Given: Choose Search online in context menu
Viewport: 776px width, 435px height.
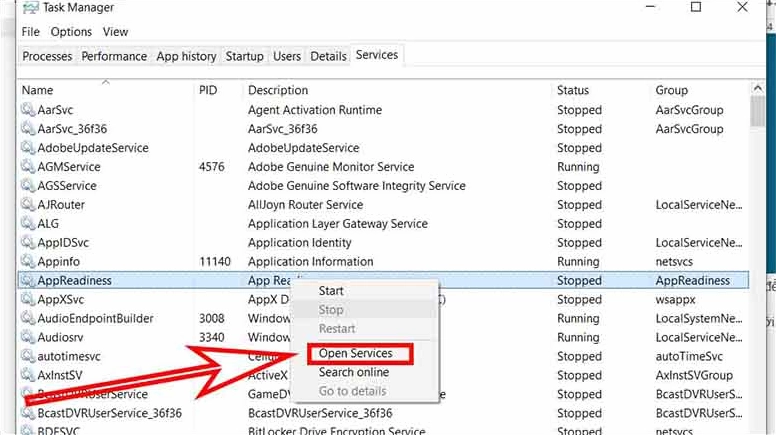Looking at the screenshot, I should (x=353, y=372).
